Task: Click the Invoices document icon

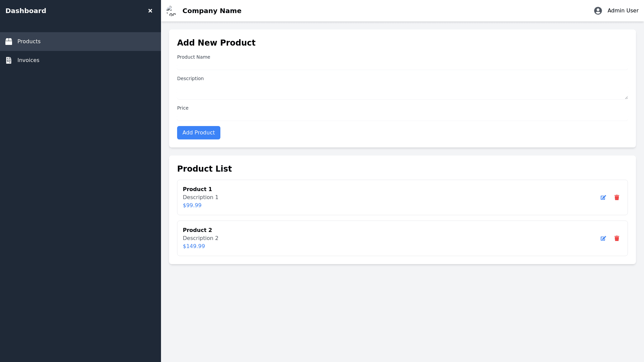Action: coord(9,60)
